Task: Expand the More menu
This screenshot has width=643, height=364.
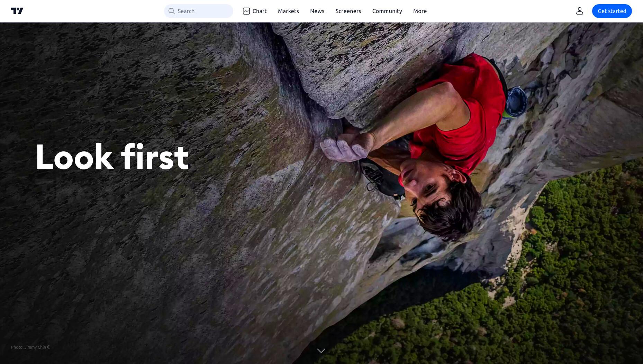Action: 420,11
